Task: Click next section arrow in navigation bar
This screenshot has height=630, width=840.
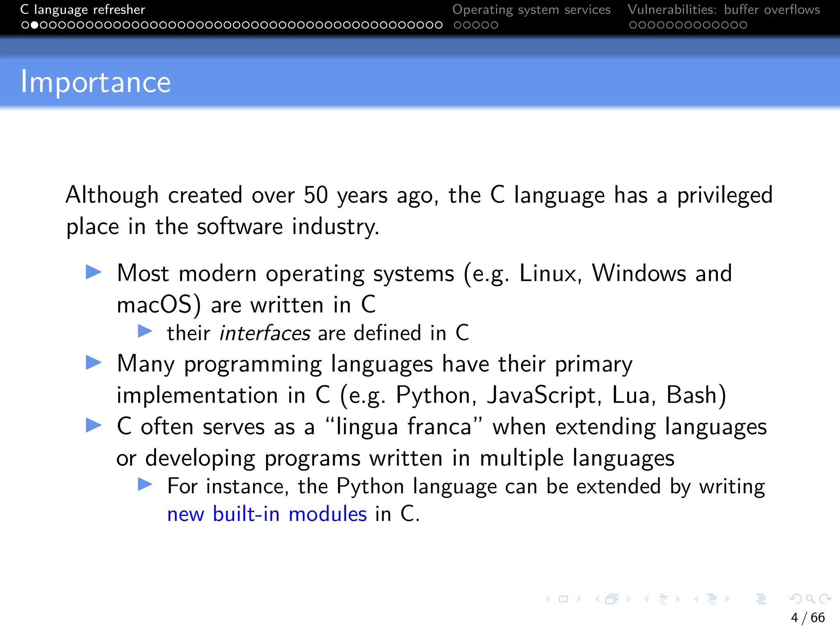Action: (x=728, y=599)
